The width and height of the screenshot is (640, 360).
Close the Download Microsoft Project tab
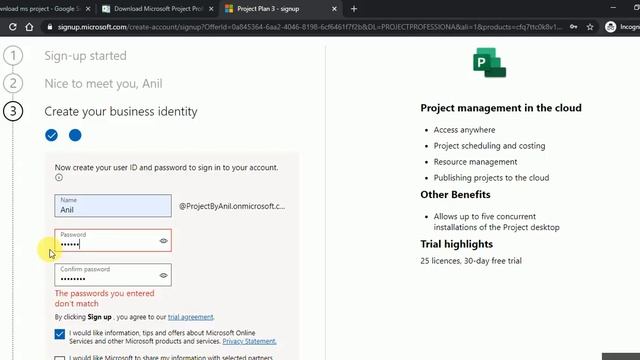211,9
